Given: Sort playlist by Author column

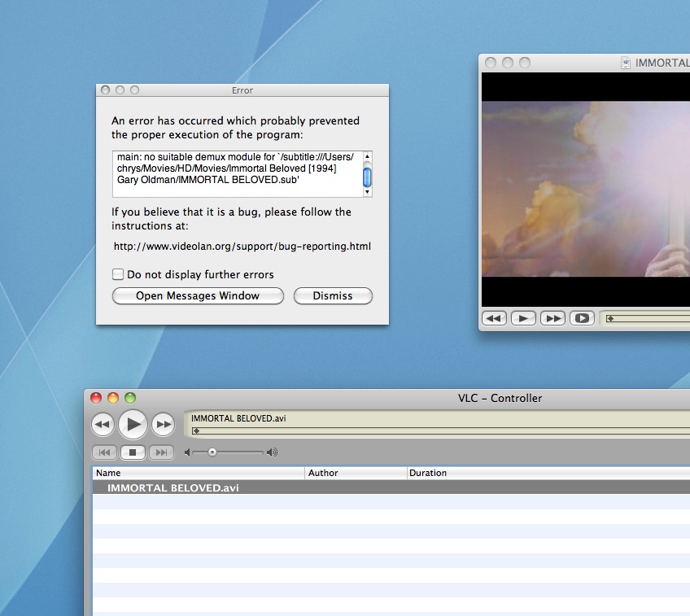Looking at the screenshot, I should pyautogui.click(x=356, y=473).
